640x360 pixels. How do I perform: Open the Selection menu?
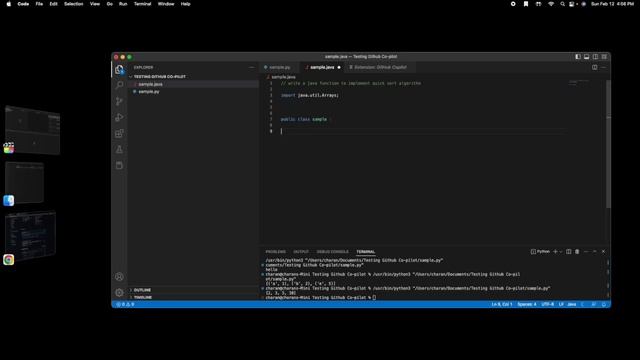(x=73, y=4)
